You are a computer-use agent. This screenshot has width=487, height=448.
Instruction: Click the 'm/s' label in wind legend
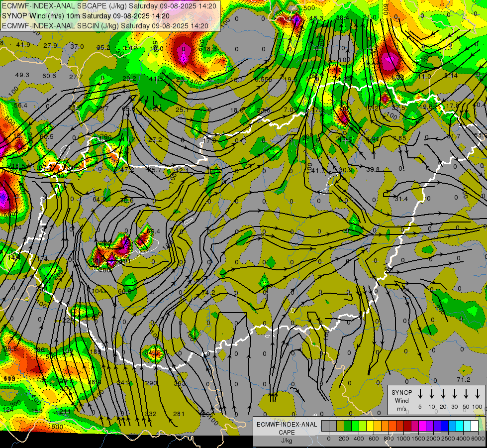(401, 409)
